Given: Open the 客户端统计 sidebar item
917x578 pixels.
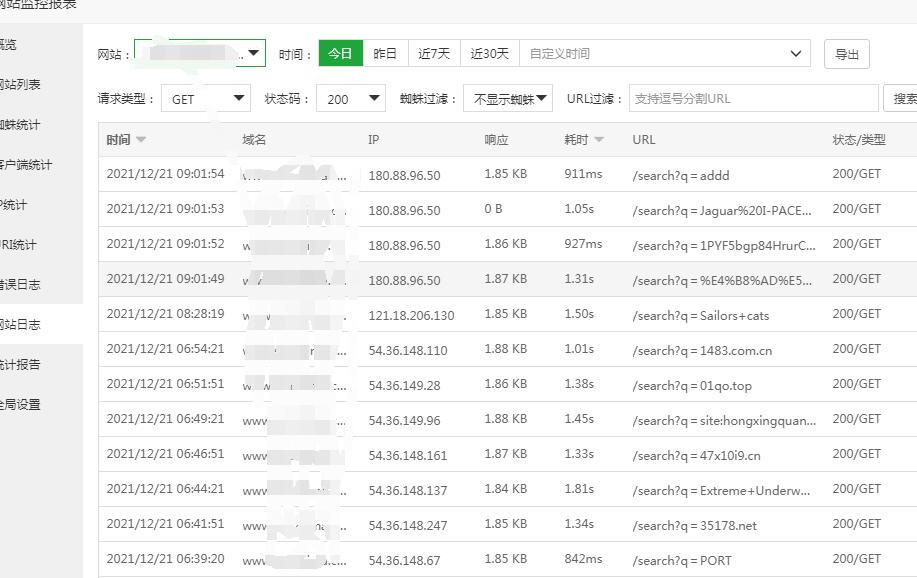Looking at the screenshot, I should 26,164.
